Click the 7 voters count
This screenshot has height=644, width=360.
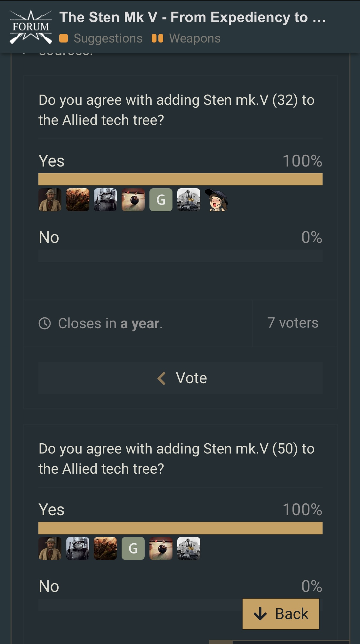coord(293,323)
